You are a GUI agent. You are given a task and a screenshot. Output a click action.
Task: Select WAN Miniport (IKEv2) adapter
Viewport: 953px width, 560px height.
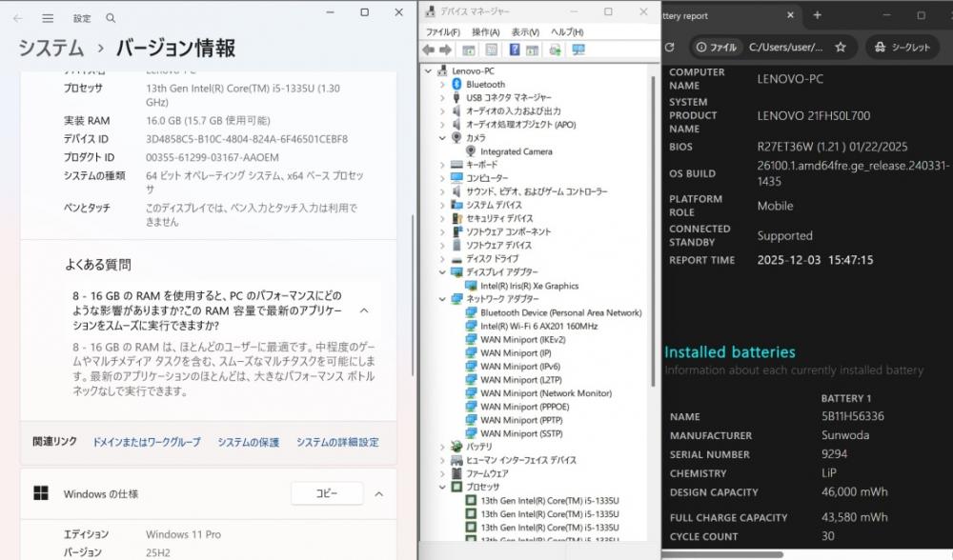(522, 339)
